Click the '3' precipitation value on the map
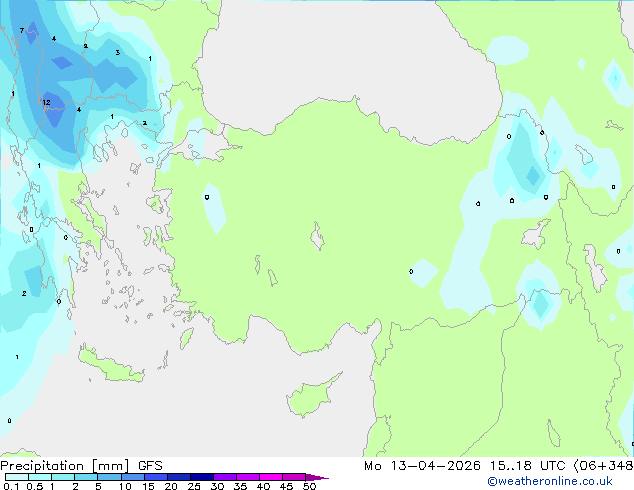This screenshot has width=634, height=490. click(118, 53)
